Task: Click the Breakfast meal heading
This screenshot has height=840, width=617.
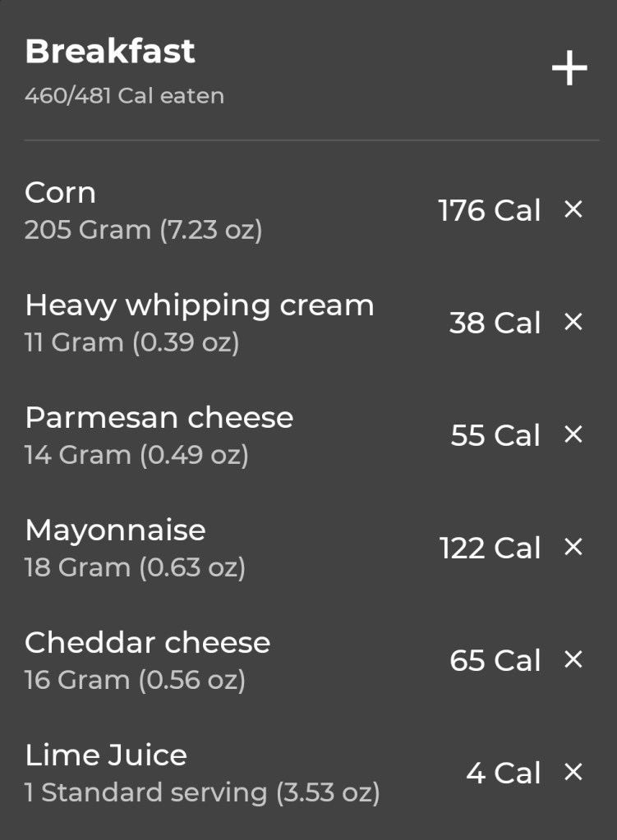Action: point(110,52)
